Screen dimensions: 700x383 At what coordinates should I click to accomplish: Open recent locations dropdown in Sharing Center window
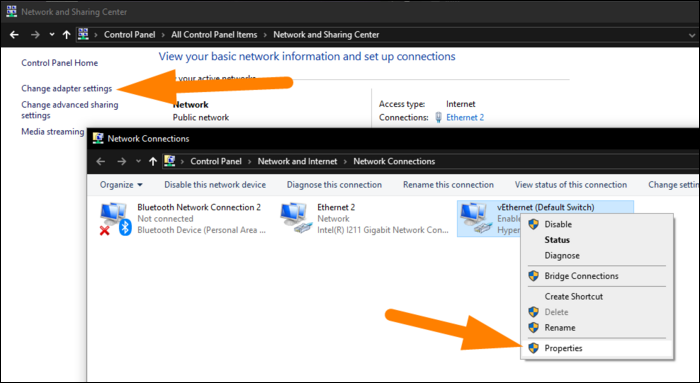52,35
